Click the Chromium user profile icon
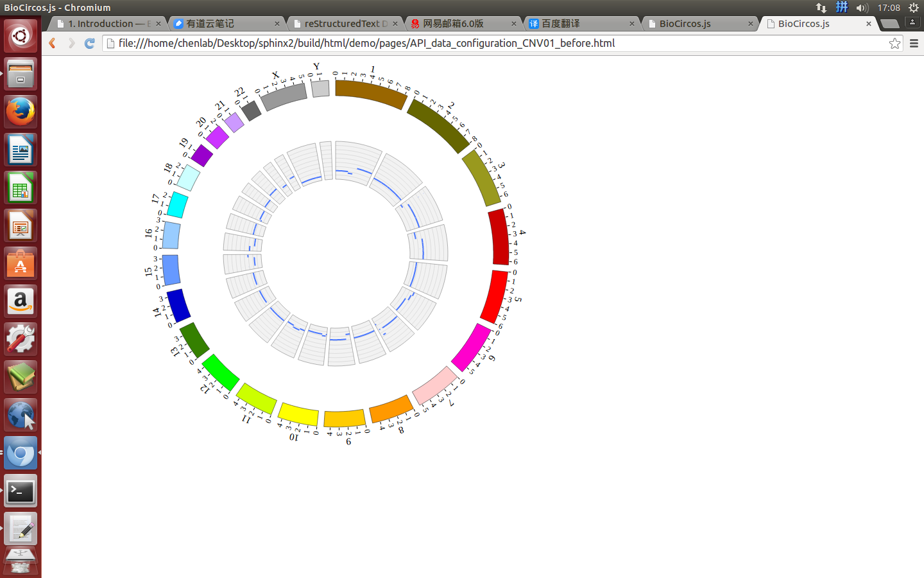 pos(912,22)
